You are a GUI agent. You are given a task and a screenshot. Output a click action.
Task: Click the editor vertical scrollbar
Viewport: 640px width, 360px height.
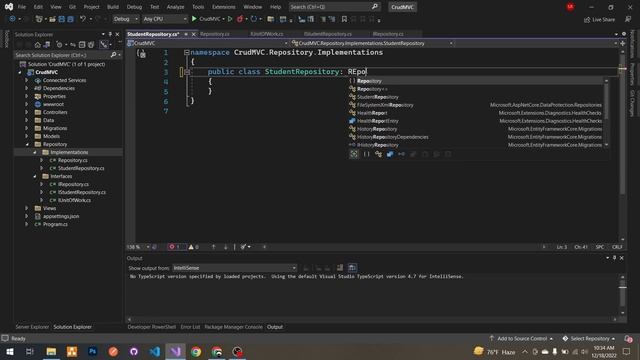click(622, 145)
